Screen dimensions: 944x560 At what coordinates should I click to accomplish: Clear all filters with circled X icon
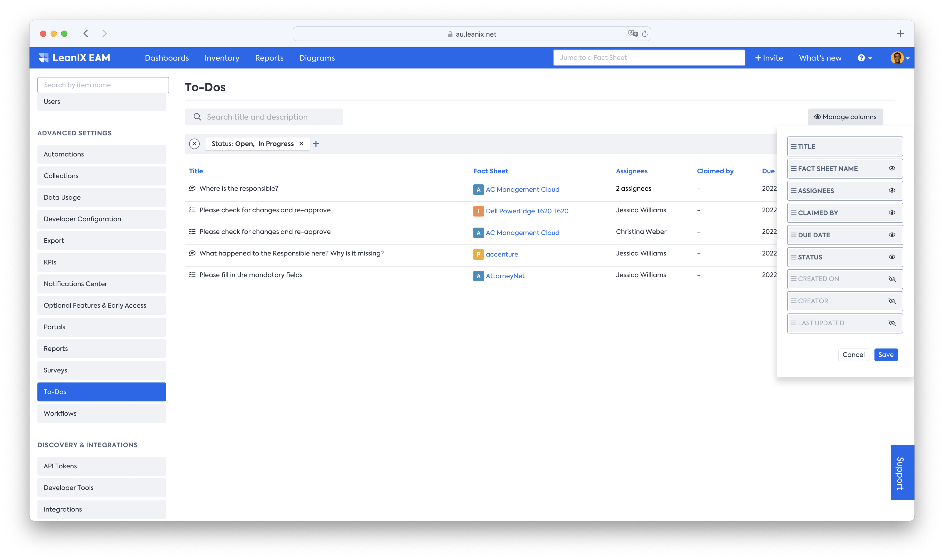(x=194, y=144)
